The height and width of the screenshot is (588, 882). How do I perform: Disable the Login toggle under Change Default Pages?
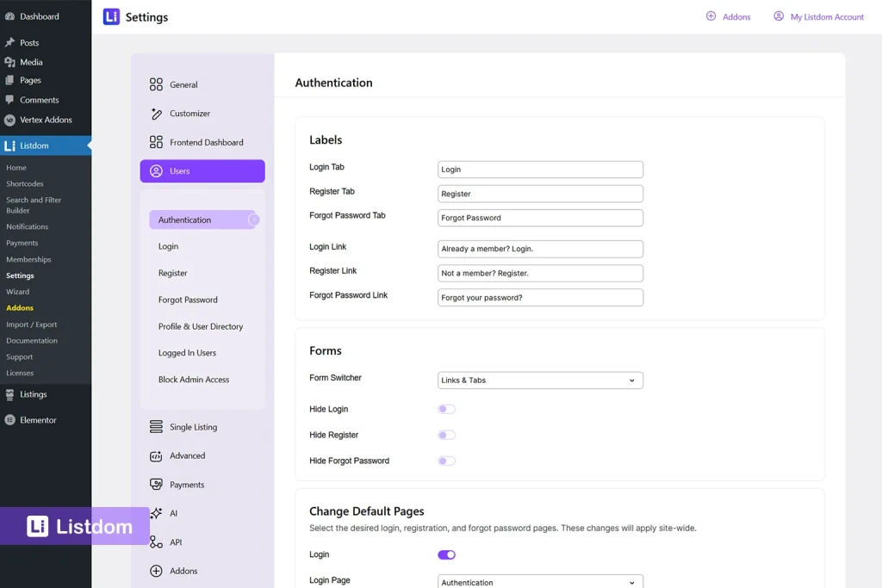coord(446,554)
